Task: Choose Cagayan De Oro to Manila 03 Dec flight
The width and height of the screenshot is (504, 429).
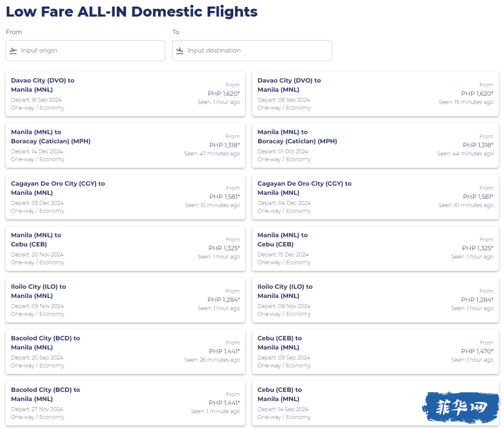Action: pyautogui.click(x=125, y=197)
